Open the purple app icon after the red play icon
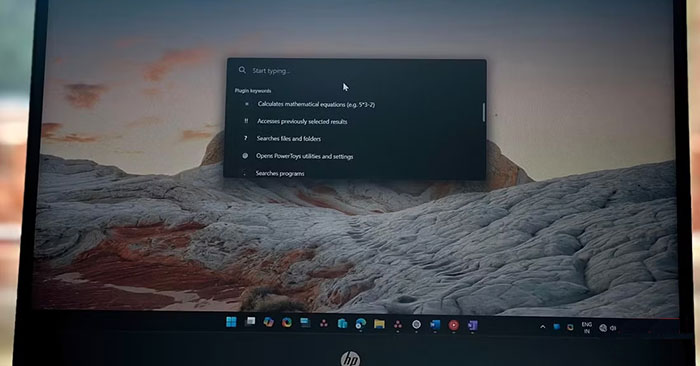 point(472,325)
